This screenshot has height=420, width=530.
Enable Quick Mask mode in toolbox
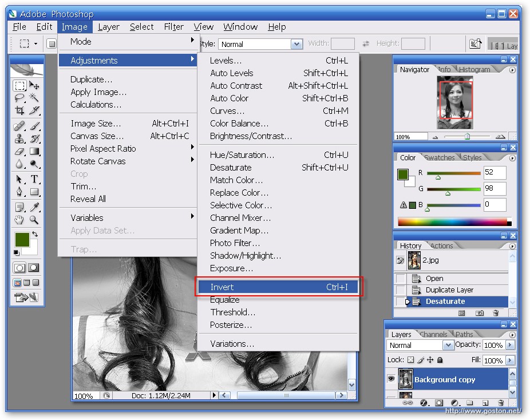coord(33,268)
